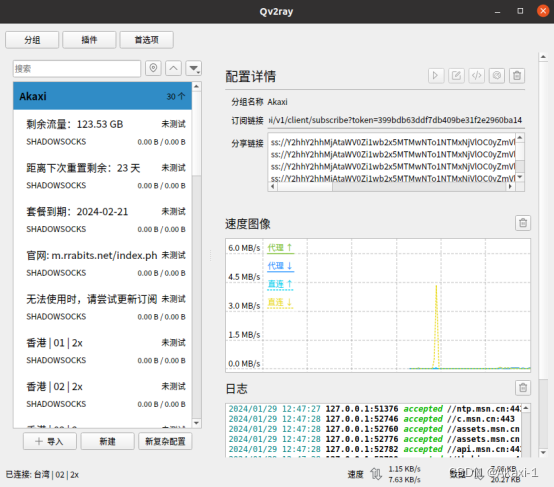The width and height of the screenshot is (554, 487).
Task: Click the 直连 ↑ graph legend
Action: tap(280, 284)
